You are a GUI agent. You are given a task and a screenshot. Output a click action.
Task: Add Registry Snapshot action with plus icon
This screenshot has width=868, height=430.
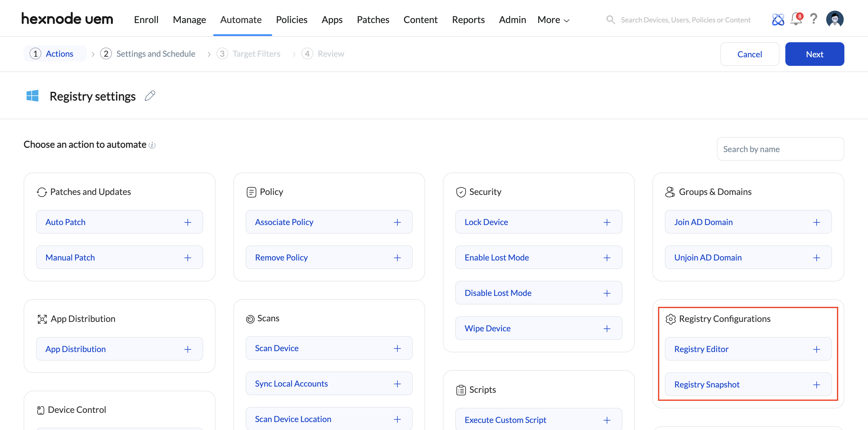click(x=816, y=385)
